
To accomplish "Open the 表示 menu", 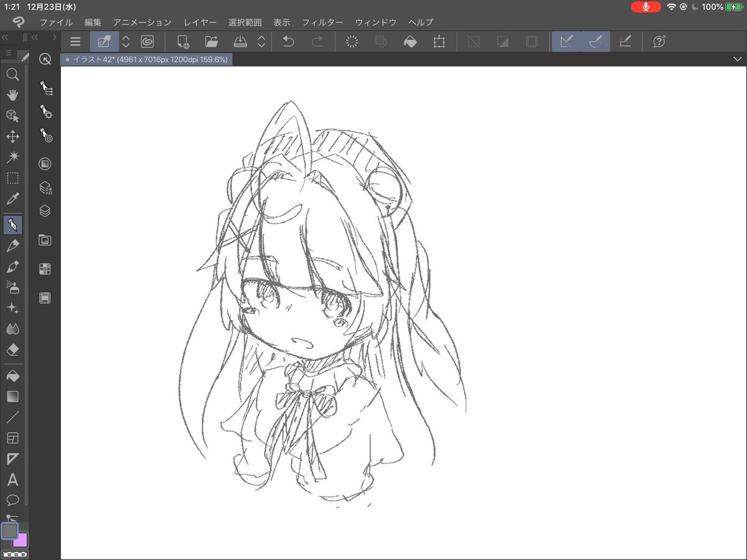I will 281,22.
